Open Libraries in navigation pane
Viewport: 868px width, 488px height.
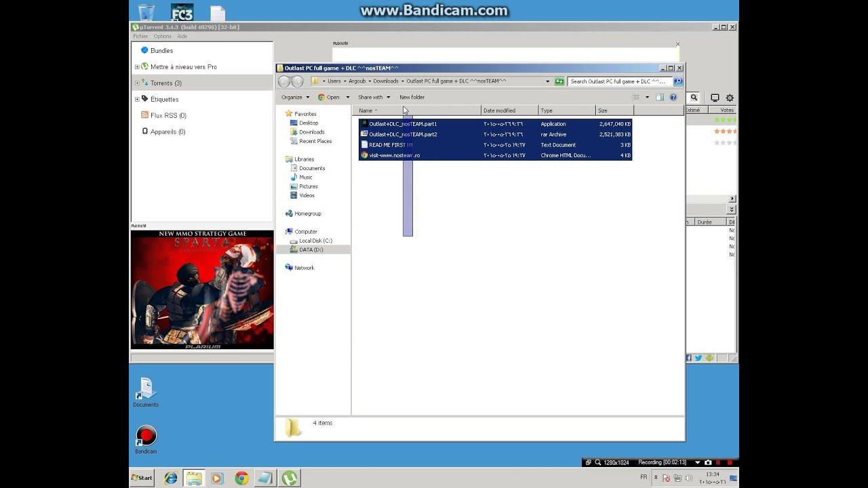(x=304, y=159)
